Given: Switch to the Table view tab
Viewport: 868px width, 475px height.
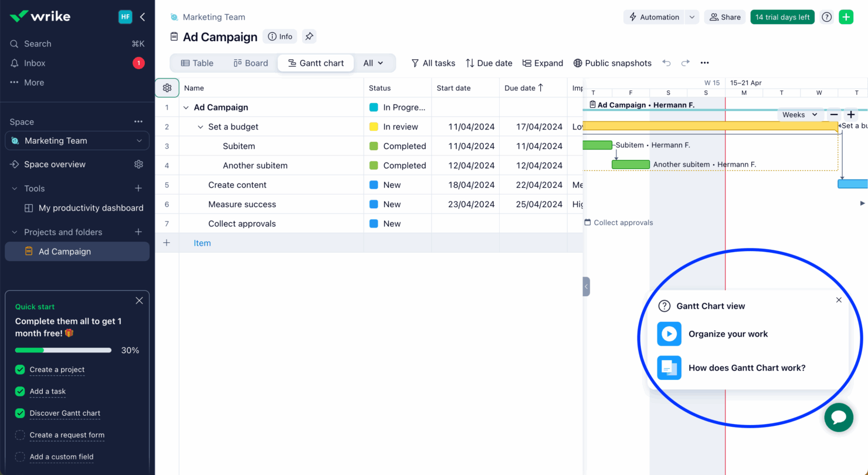Looking at the screenshot, I should click(197, 63).
